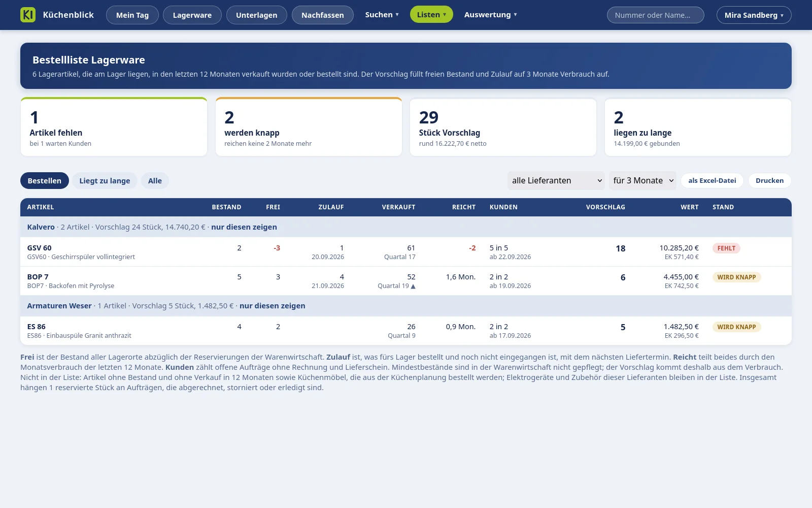Open the Unterlagen section
The height and width of the screenshot is (508, 812).
pos(257,15)
